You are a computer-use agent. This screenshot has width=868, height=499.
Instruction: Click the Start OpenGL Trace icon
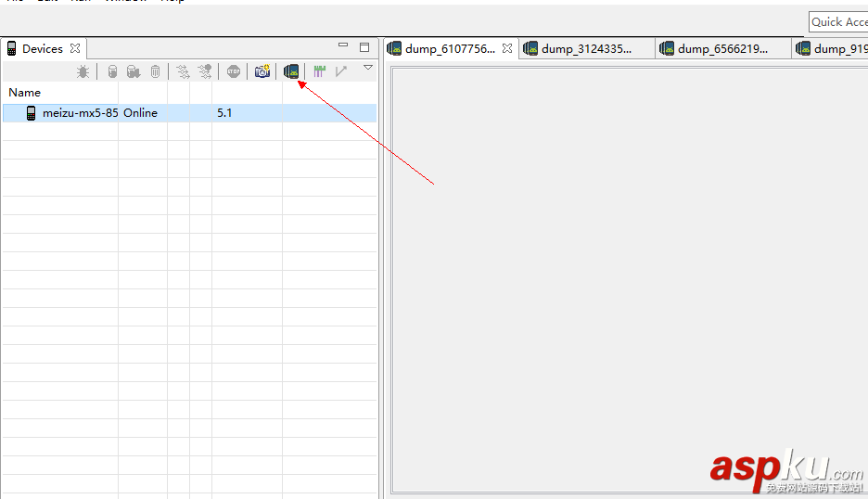pos(341,71)
